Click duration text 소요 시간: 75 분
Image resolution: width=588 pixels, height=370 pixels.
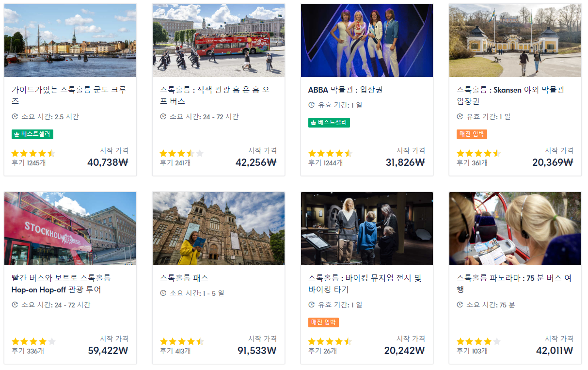coord(491,305)
